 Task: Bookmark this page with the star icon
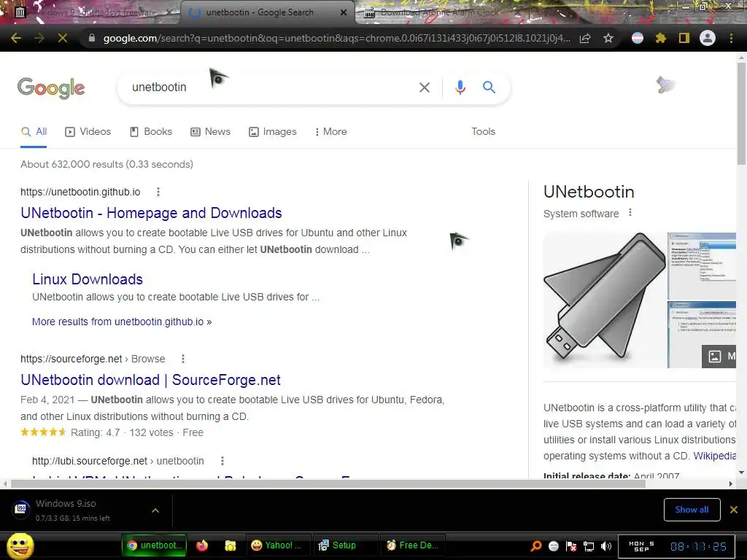pyautogui.click(x=608, y=38)
